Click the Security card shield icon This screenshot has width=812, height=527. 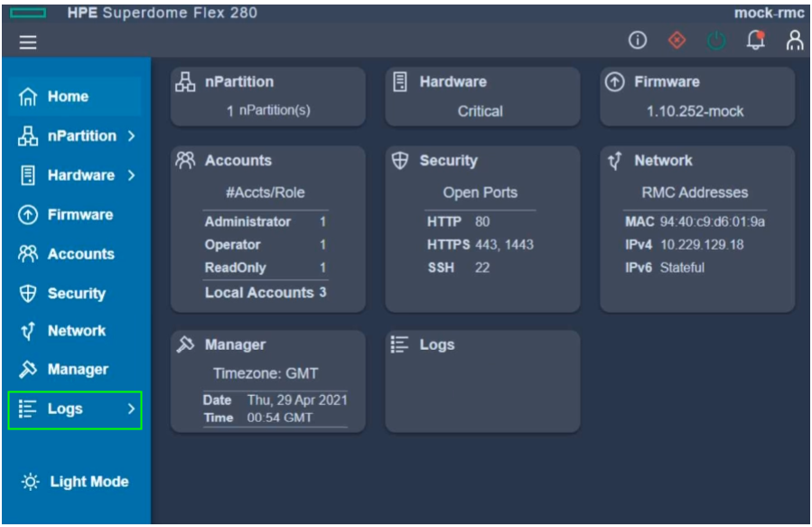(400, 161)
